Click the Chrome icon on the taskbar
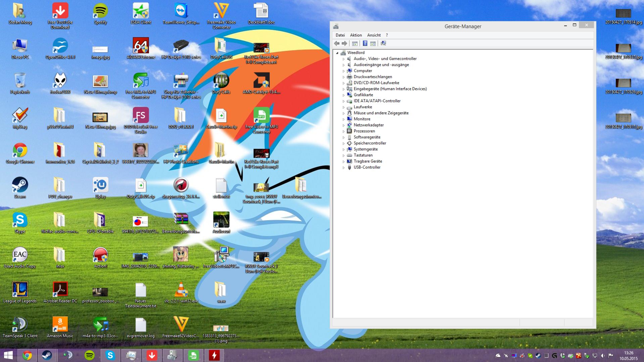Image resolution: width=644 pixels, height=362 pixels. point(27,355)
